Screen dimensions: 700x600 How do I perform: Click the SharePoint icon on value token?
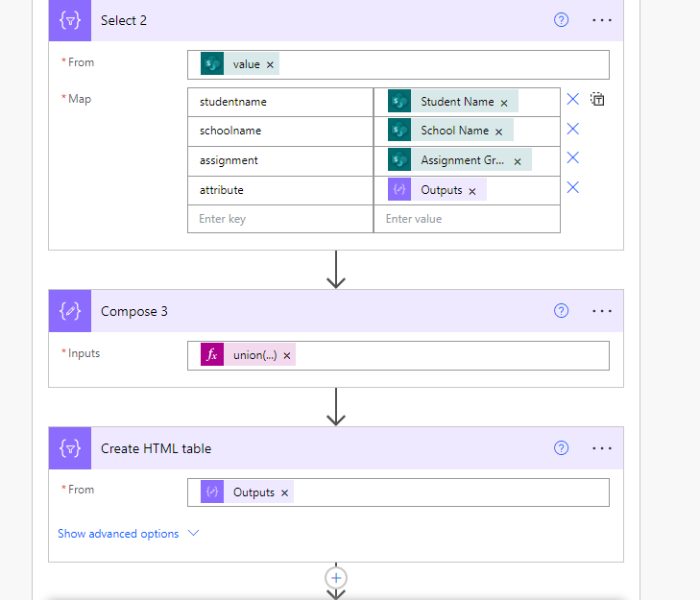click(x=212, y=63)
